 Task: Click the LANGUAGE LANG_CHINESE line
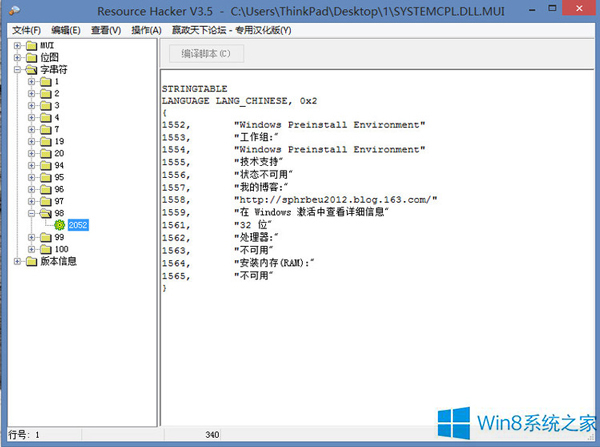point(239,101)
